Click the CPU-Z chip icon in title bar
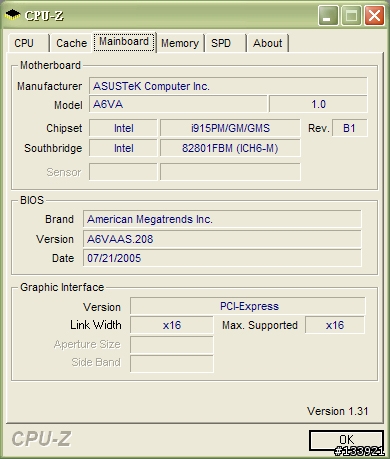390x459 pixels. coord(13,15)
